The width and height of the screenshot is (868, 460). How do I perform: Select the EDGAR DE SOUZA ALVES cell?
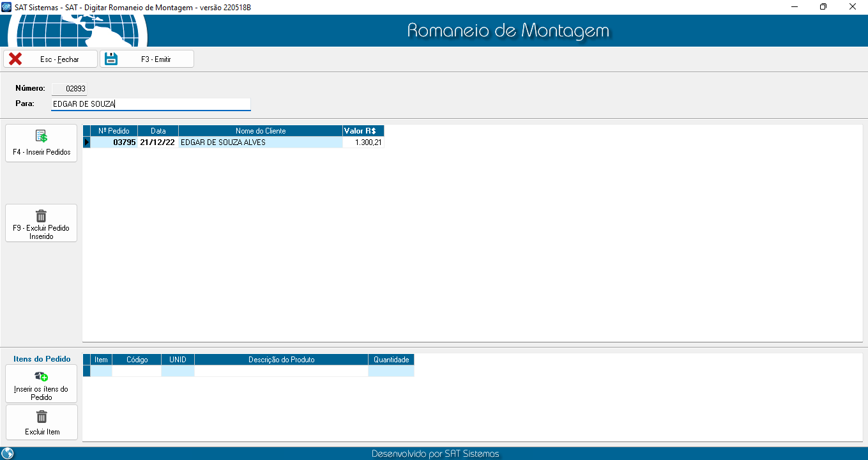coord(260,142)
